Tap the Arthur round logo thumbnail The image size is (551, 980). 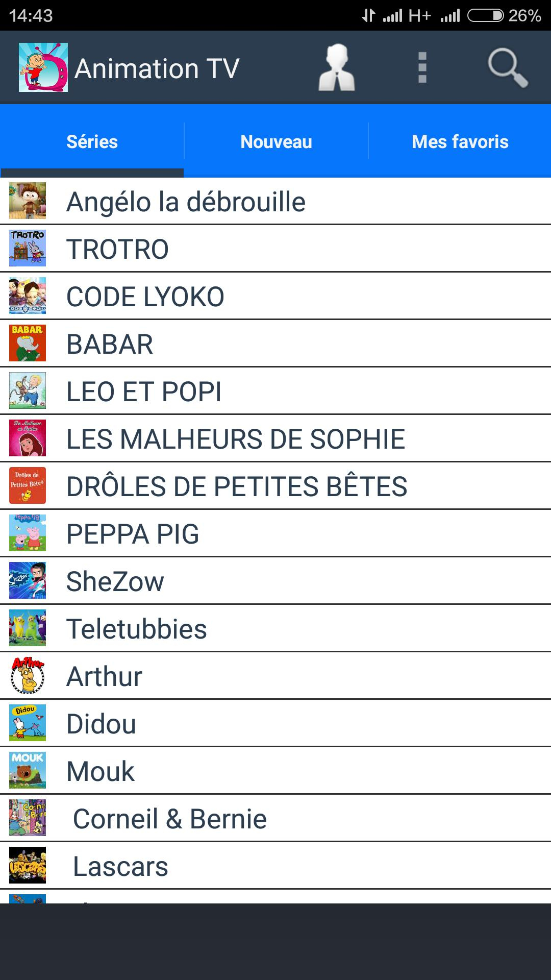[x=28, y=675]
